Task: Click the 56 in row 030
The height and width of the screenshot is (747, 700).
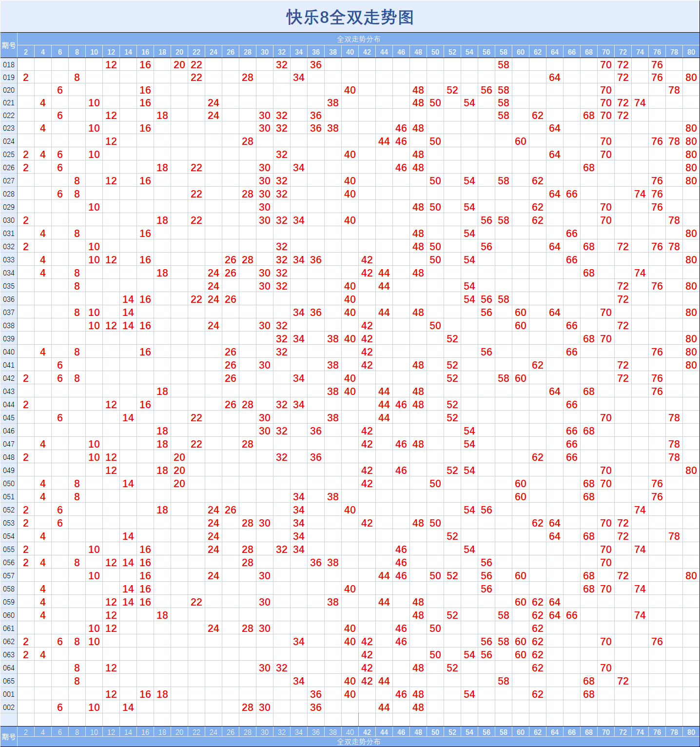Action: 486,220
